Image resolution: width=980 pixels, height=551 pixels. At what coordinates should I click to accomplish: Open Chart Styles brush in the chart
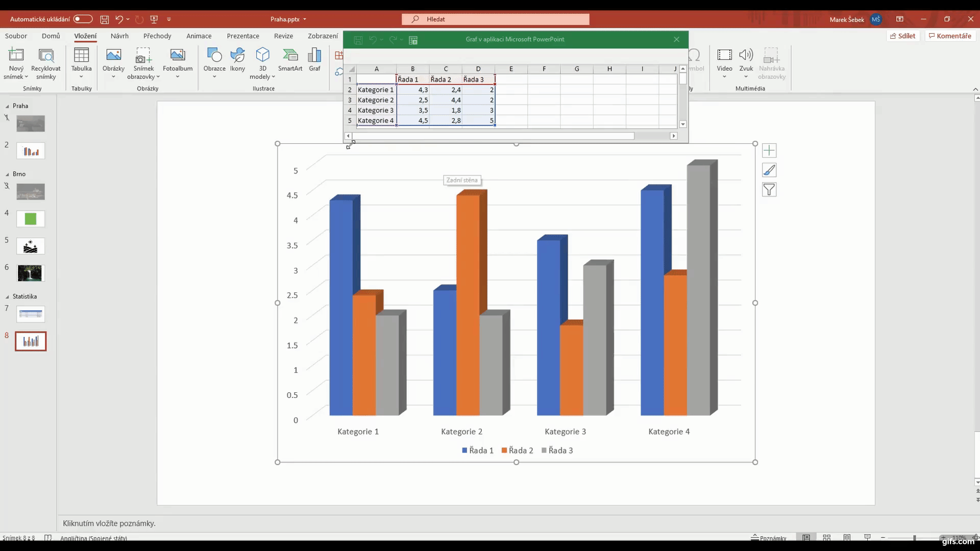(770, 170)
